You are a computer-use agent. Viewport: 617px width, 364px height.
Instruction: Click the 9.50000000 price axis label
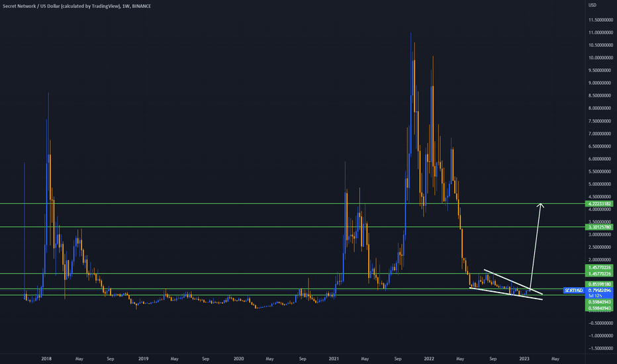click(600, 70)
